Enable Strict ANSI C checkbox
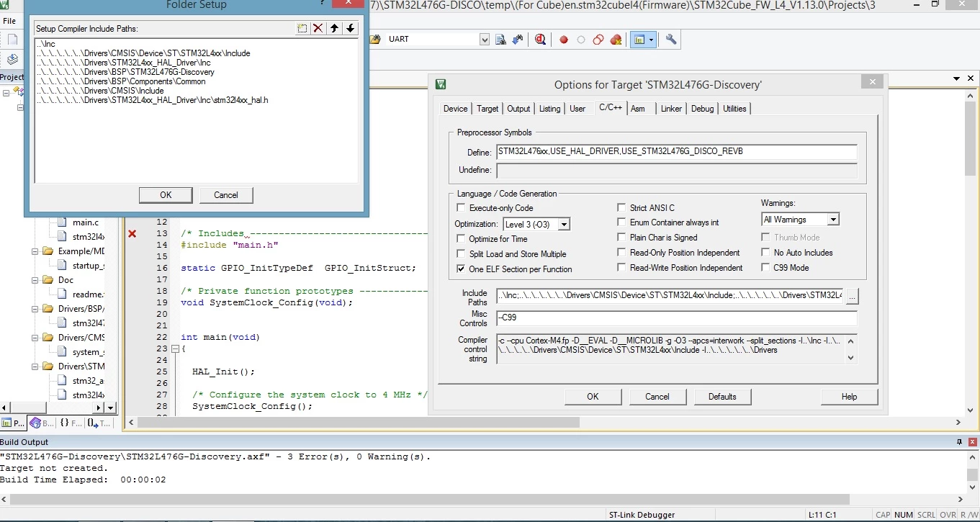The image size is (980, 522). point(622,208)
